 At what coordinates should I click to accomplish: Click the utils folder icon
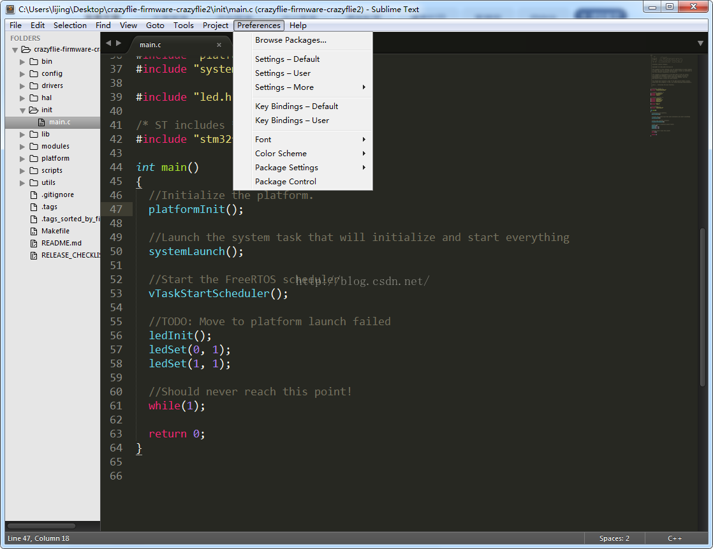(x=34, y=183)
